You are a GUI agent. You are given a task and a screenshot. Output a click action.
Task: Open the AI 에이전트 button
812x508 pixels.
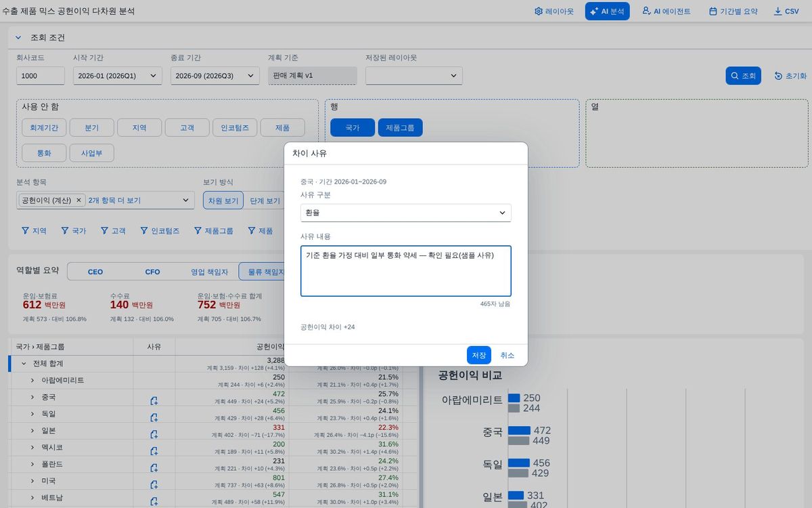[x=667, y=12]
